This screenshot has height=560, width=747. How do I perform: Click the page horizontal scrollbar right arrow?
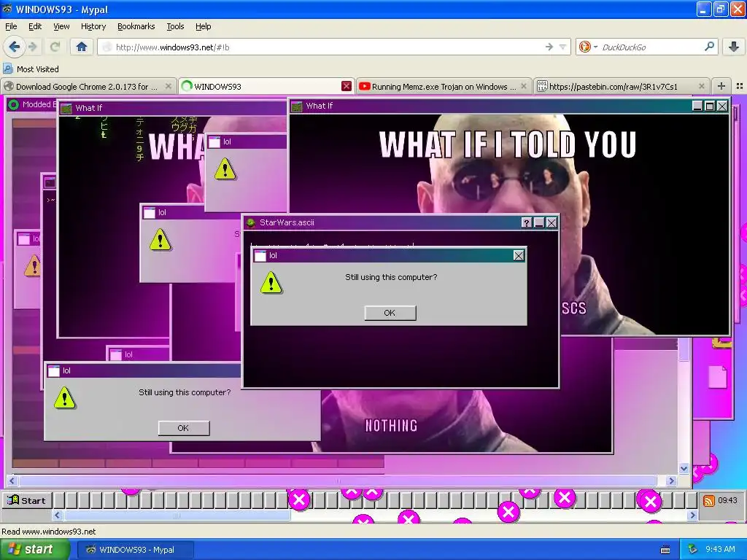tap(672, 481)
